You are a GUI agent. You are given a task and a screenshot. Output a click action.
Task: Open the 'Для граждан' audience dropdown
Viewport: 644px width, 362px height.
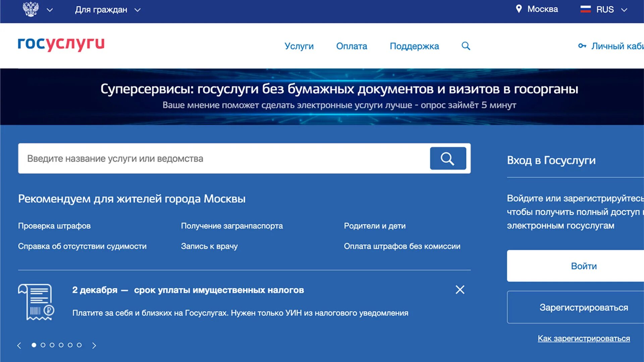pos(107,10)
